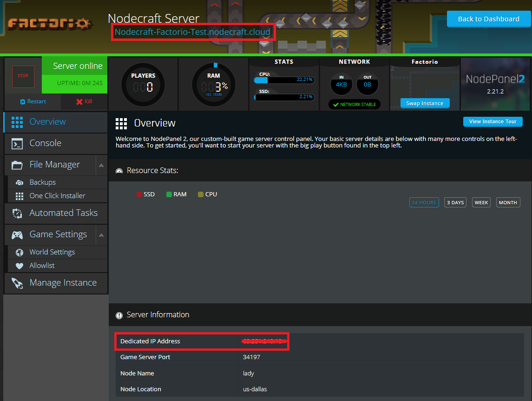Restart the server
532x401 pixels.
[x=33, y=101]
